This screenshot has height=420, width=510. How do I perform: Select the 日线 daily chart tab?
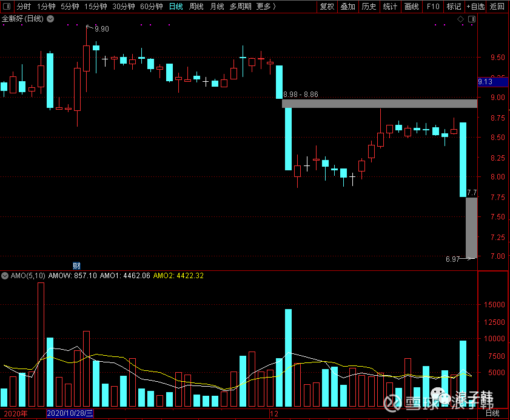176,7
